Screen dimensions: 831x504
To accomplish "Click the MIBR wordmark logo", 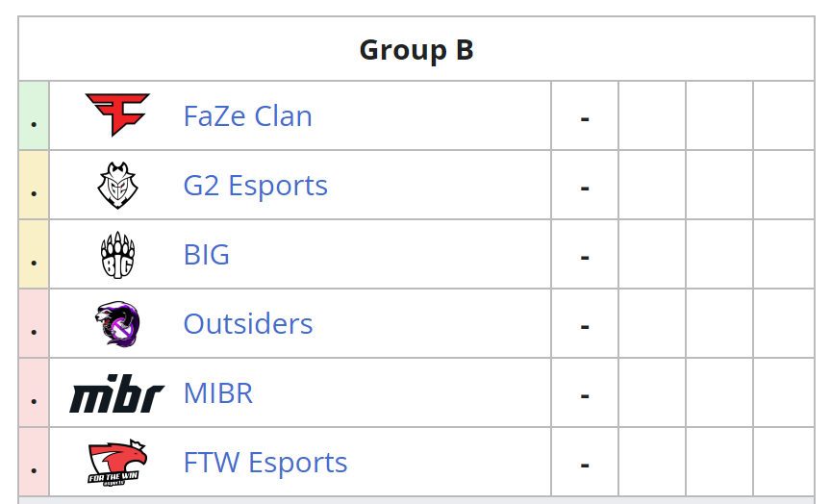I will point(117,393).
